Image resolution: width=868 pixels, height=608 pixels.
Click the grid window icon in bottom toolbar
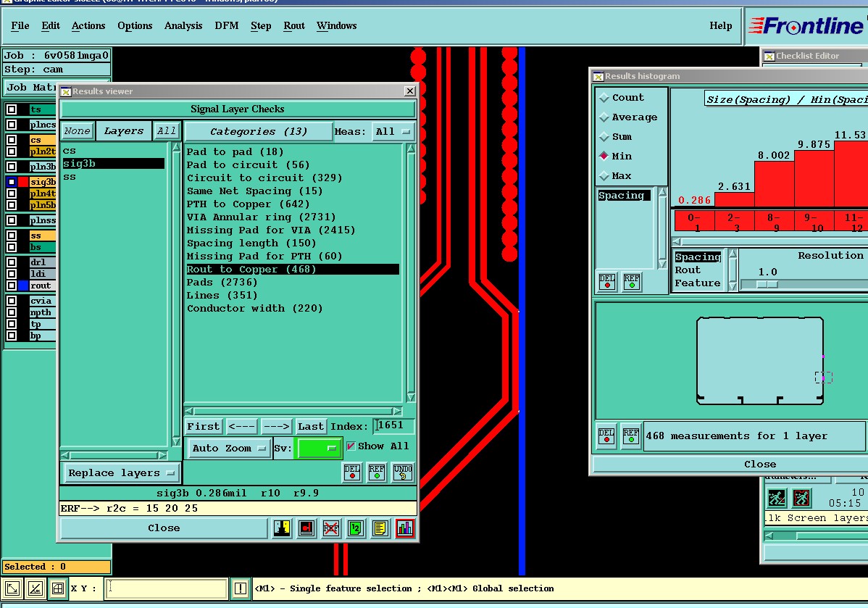pos(58,588)
